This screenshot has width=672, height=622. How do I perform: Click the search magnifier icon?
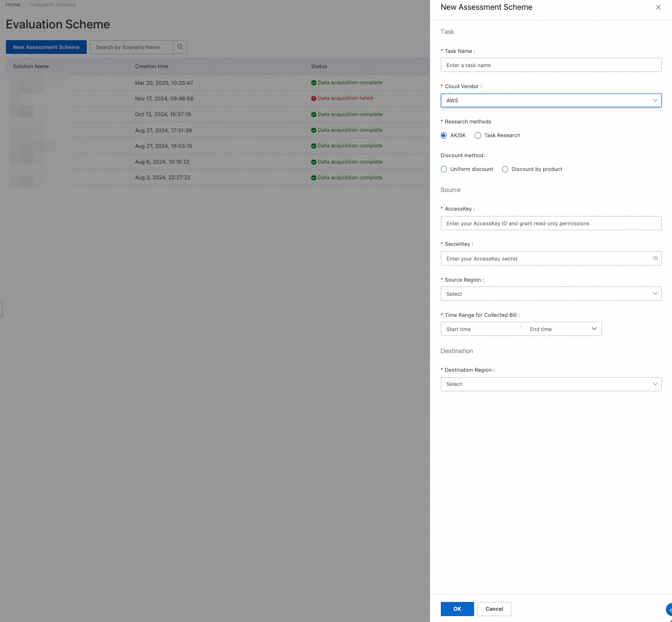pos(180,47)
